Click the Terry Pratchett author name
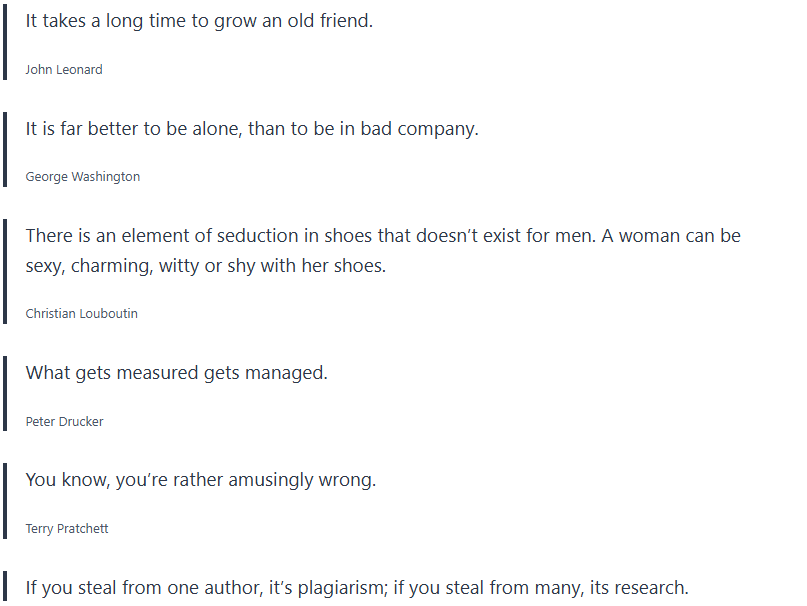 click(x=67, y=529)
